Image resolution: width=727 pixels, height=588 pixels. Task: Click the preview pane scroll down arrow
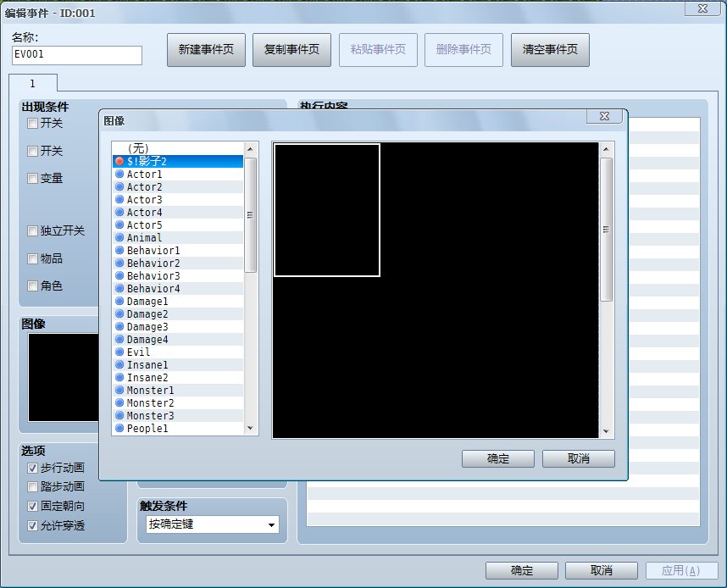click(x=606, y=431)
